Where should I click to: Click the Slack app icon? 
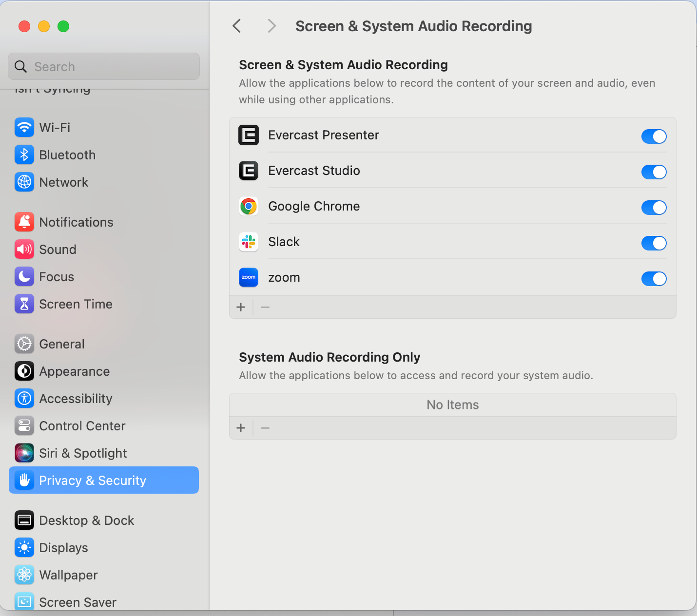249,242
